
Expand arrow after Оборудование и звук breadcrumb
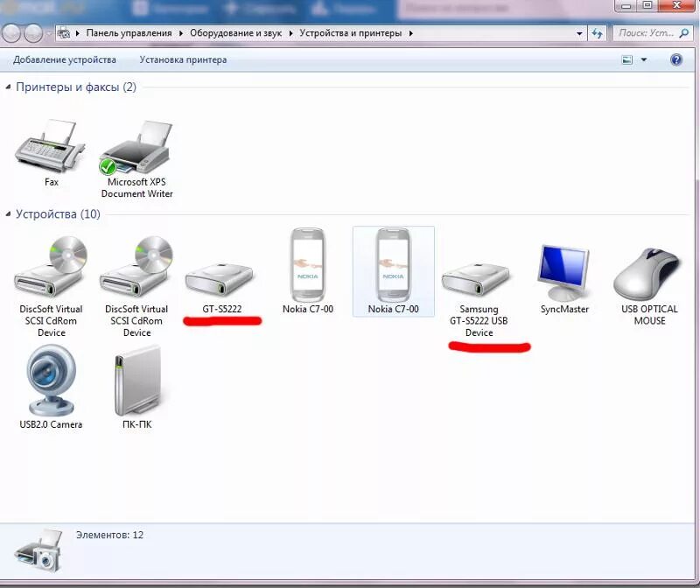click(290, 33)
